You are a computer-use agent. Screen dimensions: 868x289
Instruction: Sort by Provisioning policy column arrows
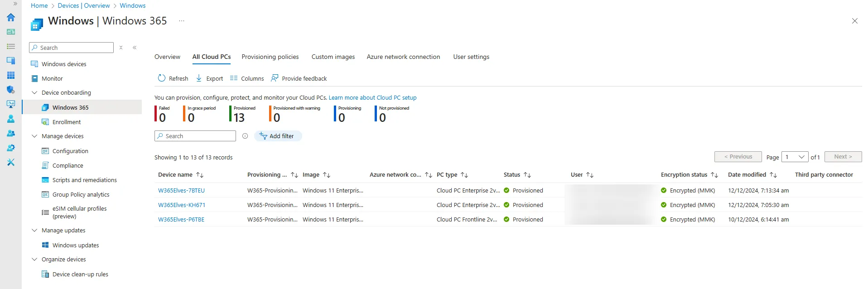coord(294,175)
